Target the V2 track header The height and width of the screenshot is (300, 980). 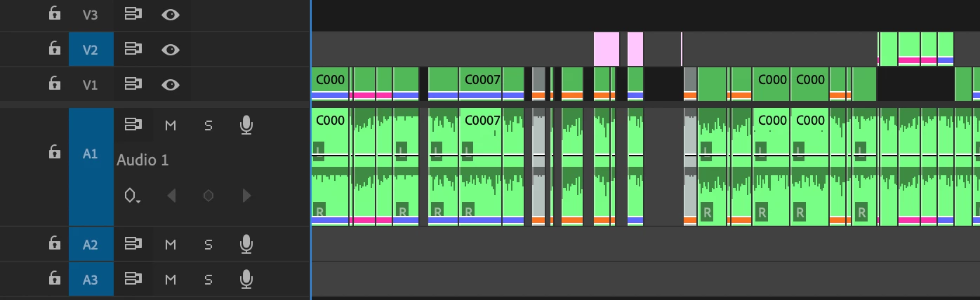(x=91, y=49)
